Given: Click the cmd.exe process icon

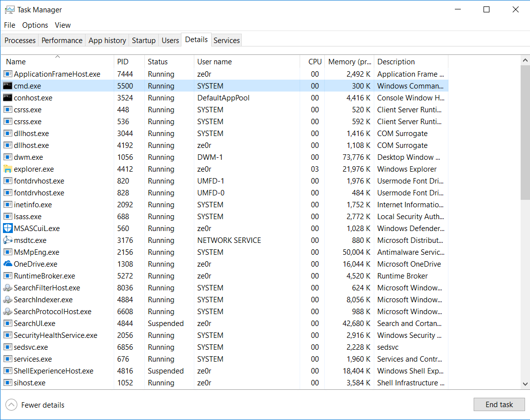Looking at the screenshot, I should [8, 86].
